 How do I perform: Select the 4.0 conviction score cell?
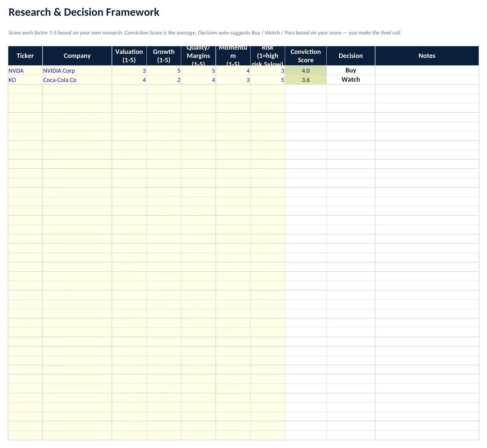click(306, 71)
